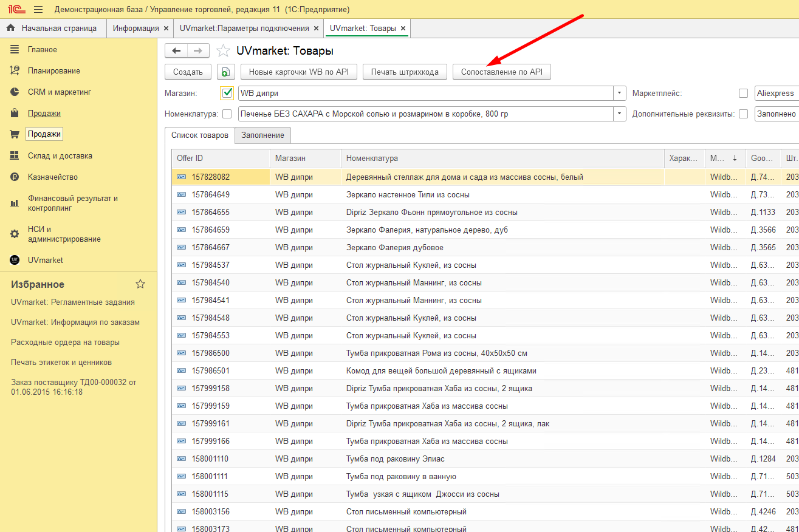799x532 pixels.
Task: Select Зеркало Фалерия, натуральное дерево, дуб
Action: (x=502, y=230)
